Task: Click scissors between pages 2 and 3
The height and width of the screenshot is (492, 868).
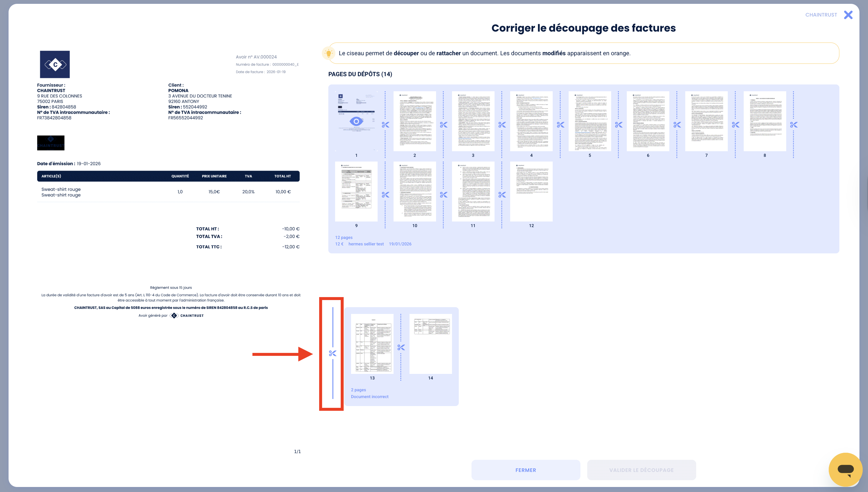Action: pyautogui.click(x=443, y=125)
